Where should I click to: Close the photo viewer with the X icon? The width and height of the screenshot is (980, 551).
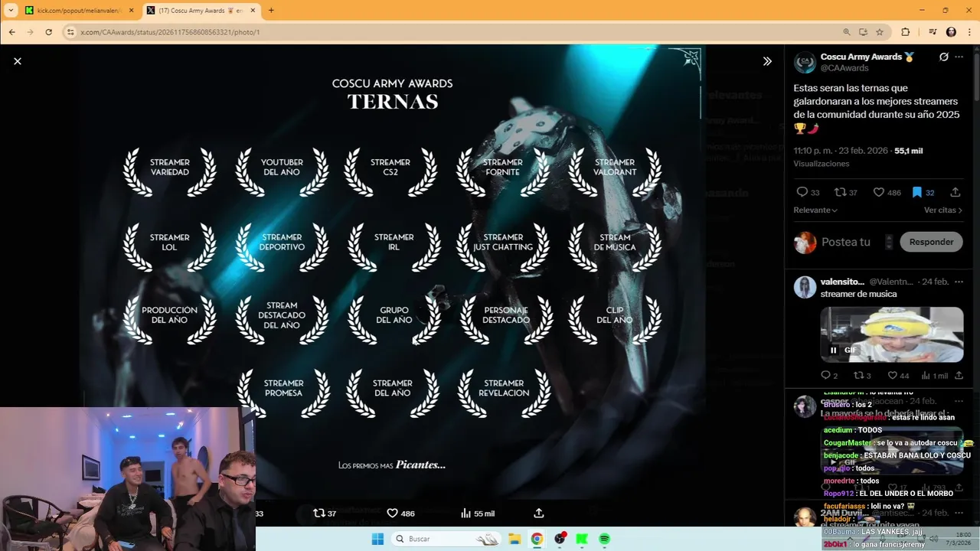[x=18, y=61]
